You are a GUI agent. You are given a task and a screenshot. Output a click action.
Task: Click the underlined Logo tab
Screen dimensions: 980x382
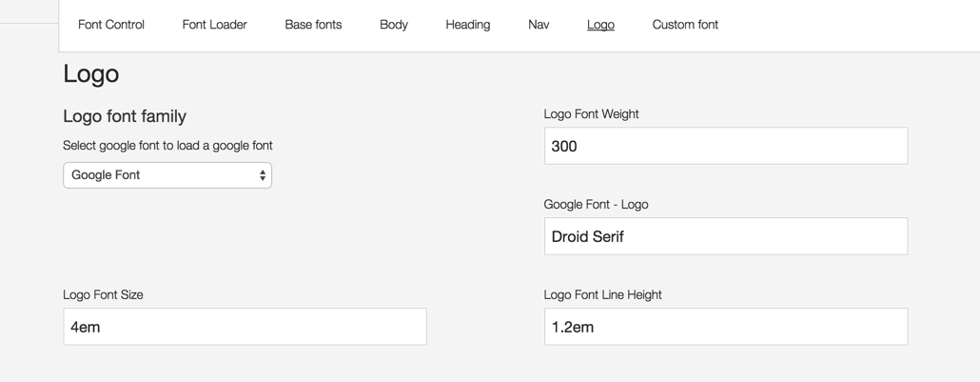600,25
